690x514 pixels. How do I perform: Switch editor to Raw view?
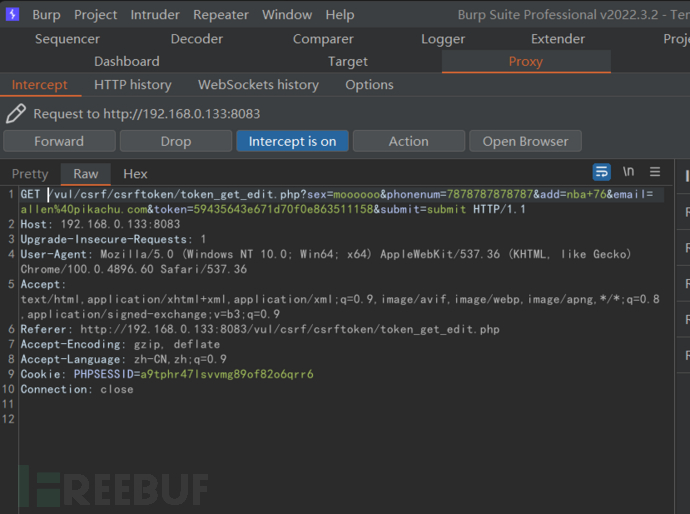click(x=86, y=174)
